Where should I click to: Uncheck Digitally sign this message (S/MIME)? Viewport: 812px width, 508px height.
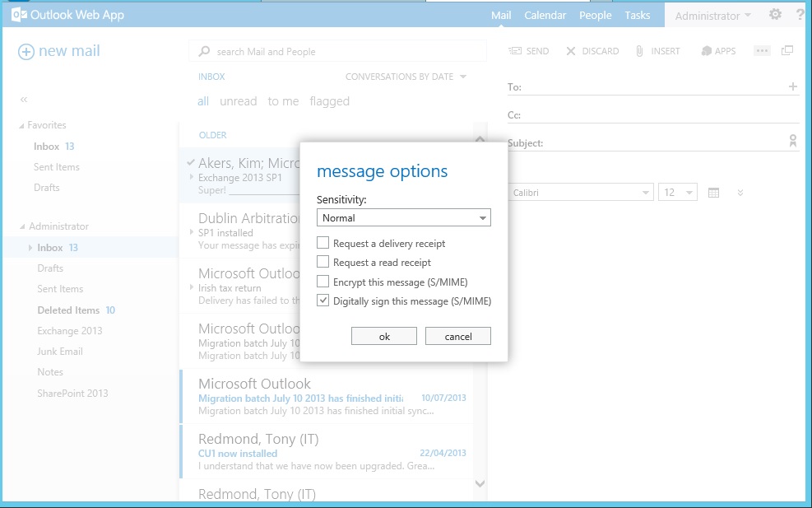(x=323, y=301)
